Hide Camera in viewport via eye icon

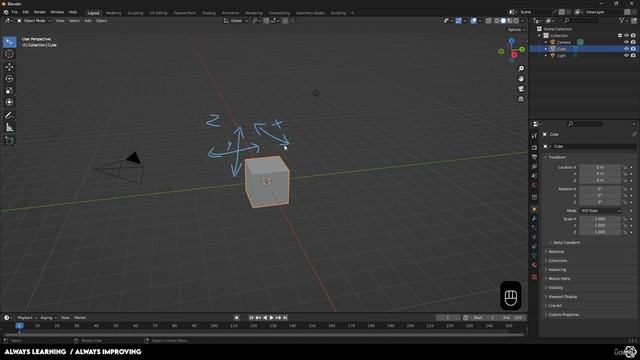pyautogui.click(x=626, y=42)
